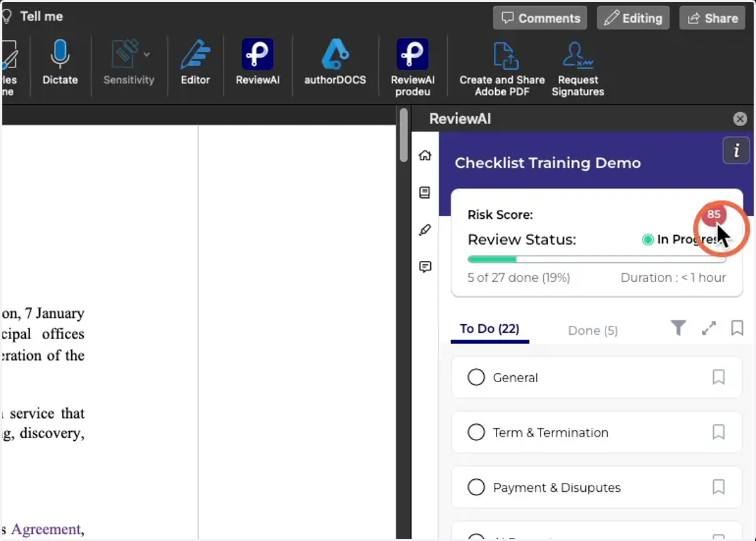The image size is (756, 541).
Task: Click the Checklist Training Demo title
Action: [x=548, y=163]
